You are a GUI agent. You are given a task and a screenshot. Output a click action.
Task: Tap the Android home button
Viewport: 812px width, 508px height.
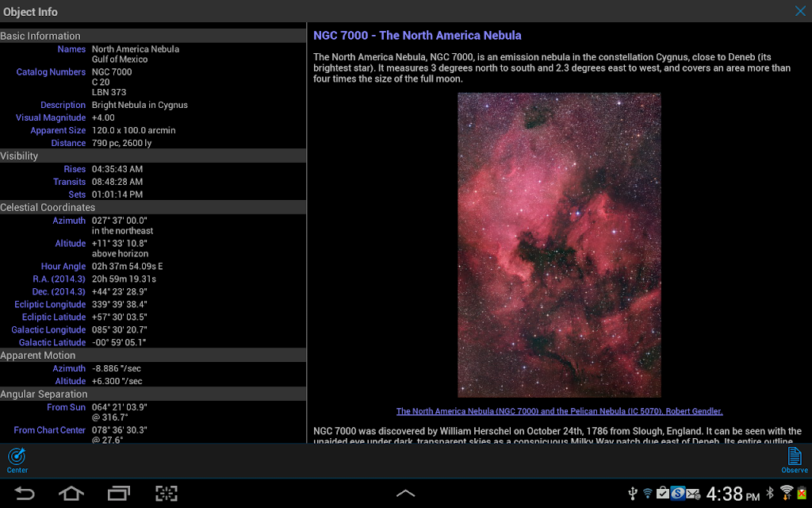[x=71, y=493]
